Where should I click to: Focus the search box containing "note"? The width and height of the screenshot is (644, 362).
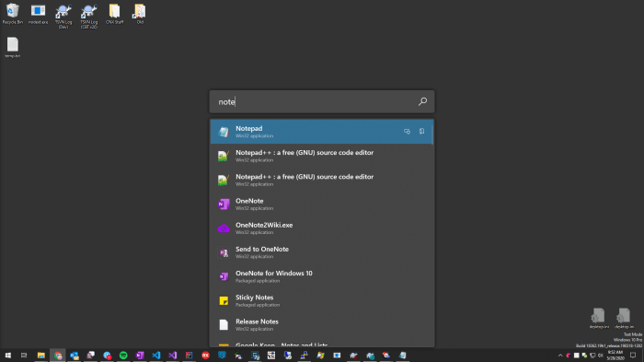(x=322, y=101)
